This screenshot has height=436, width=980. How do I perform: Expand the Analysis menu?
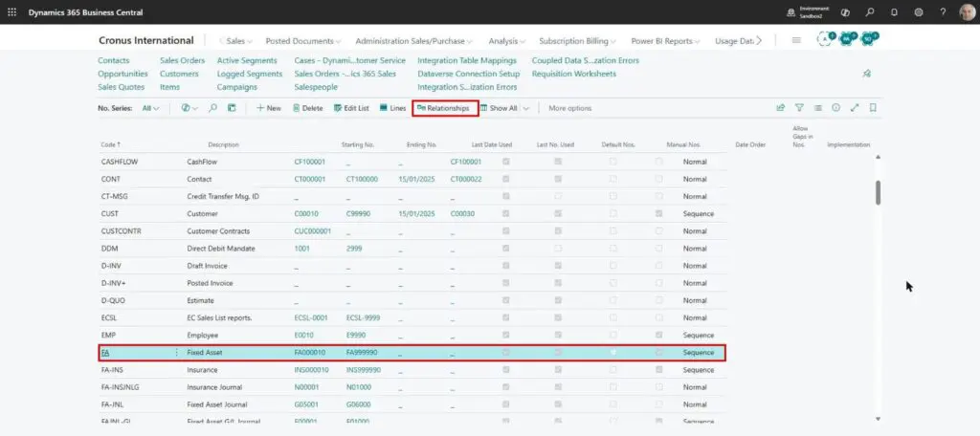[x=507, y=40]
